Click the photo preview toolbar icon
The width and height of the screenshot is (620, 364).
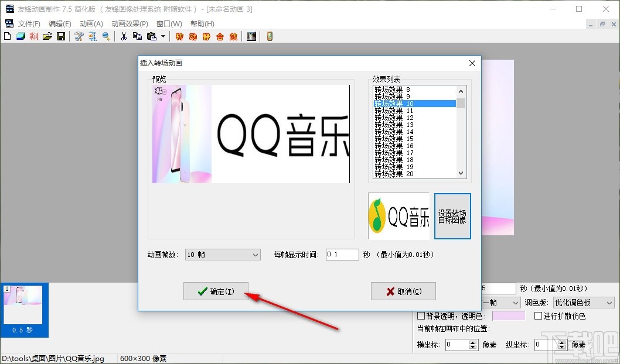251,36
